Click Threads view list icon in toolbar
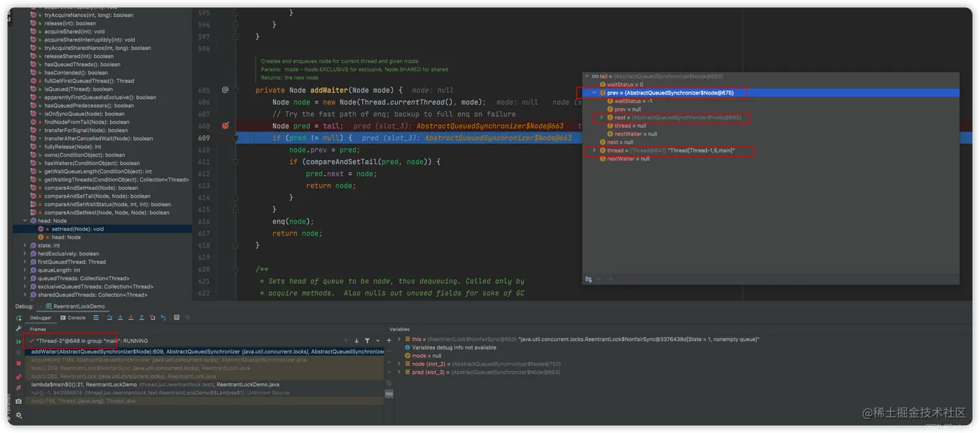 pyautogui.click(x=96, y=318)
